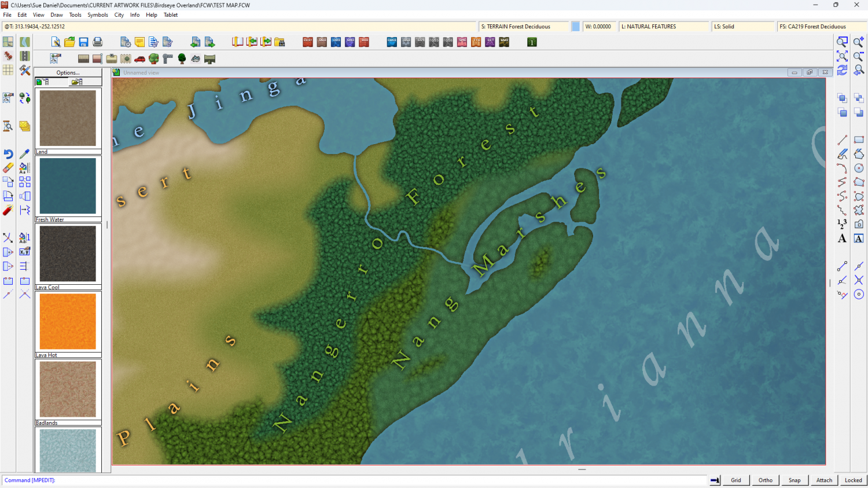Click the Print icon

click(x=98, y=42)
